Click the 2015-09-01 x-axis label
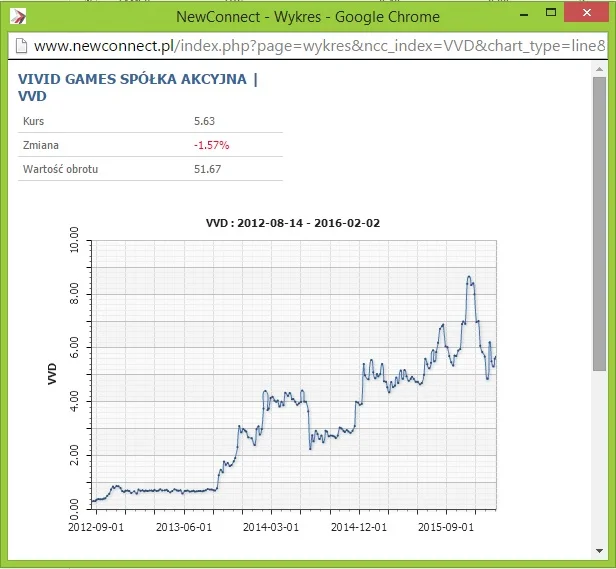 click(446, 527)
